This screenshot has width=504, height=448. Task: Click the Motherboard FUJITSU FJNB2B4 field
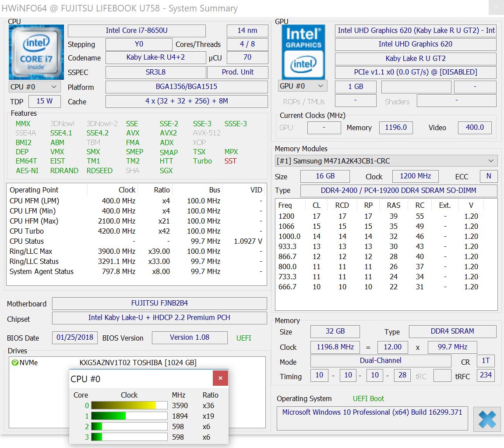[x=159, y=303]
